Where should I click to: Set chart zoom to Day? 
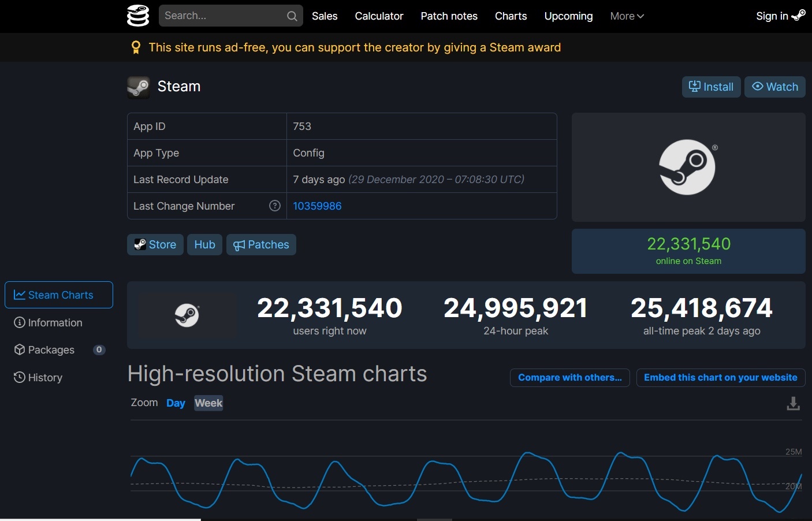tap(176, 403)
